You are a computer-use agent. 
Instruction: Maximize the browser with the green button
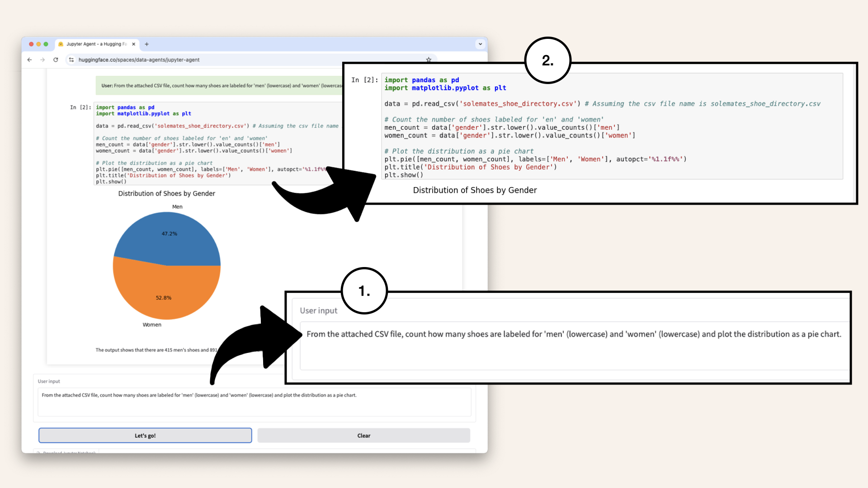46,44
